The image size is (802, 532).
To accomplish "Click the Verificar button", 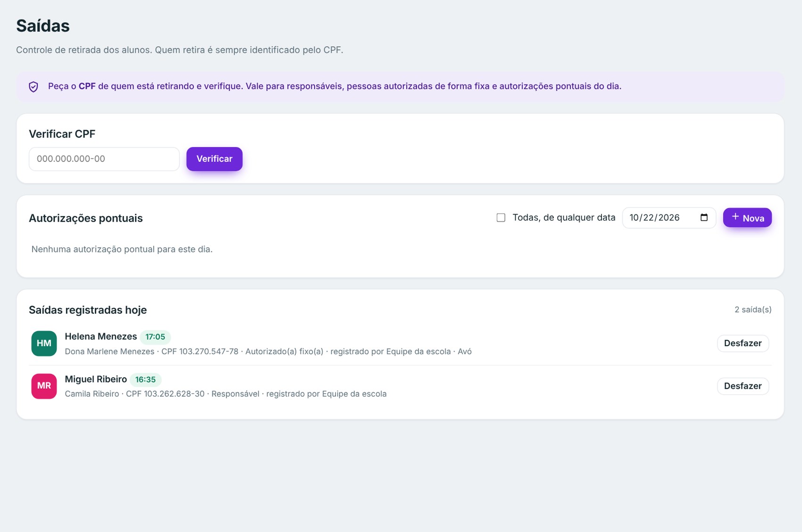I will point(214,159).
